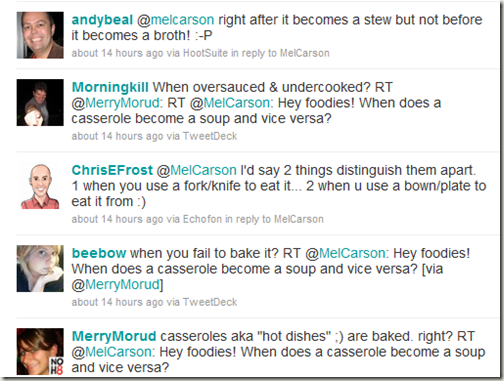Visit the Morningkill username link

click(110, 87)
